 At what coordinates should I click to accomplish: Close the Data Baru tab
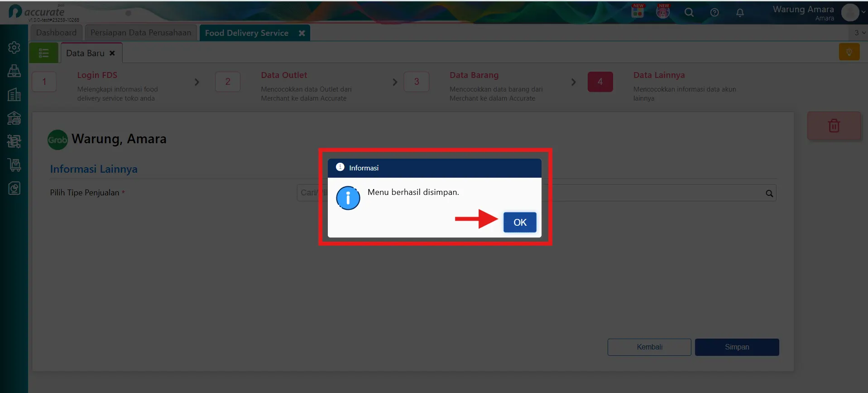pos(112,53)
